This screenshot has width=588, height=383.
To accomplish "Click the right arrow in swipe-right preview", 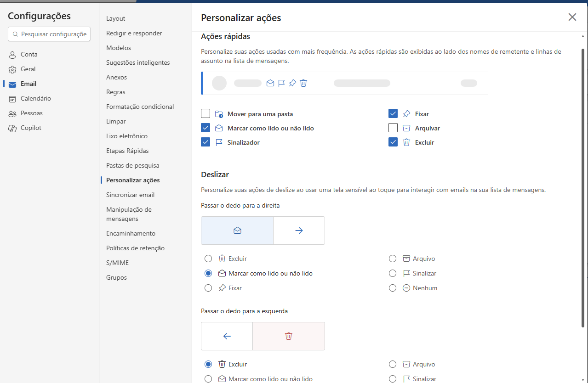I will (x=299, y=231).
